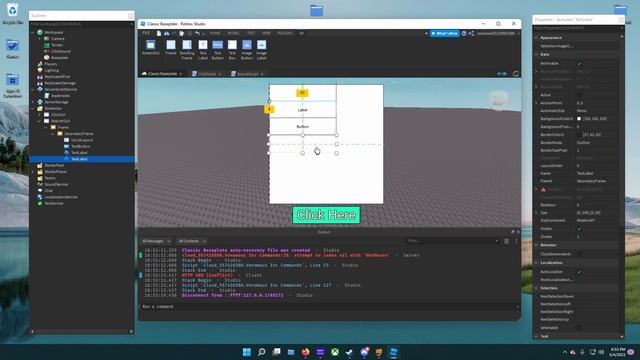640x360 pixels.
Task: Toggle Archivable checkbox in Properties
Action: click(x=579, y=63)
